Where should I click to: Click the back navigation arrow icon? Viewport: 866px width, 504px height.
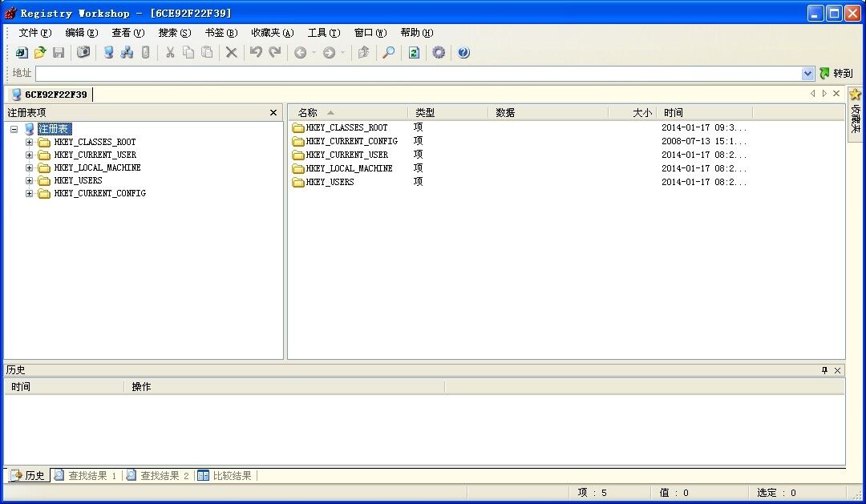click(x=300, y=52)
